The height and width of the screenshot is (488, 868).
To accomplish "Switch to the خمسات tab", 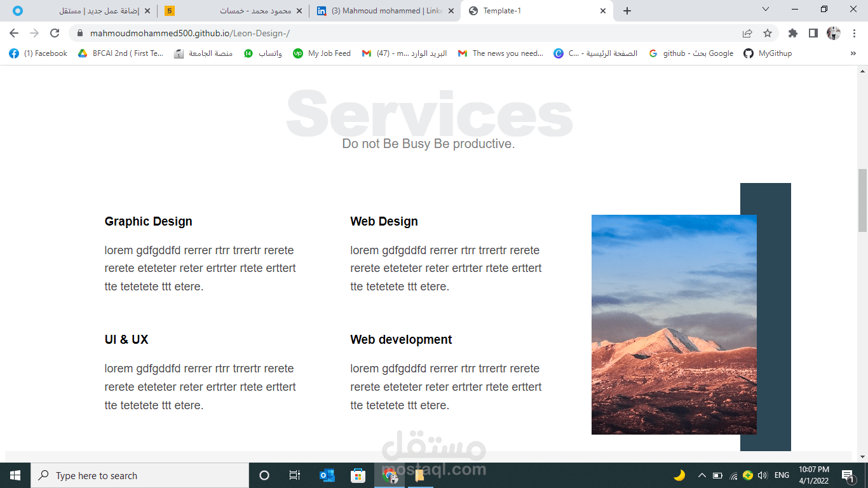I will tap(233, 11).
